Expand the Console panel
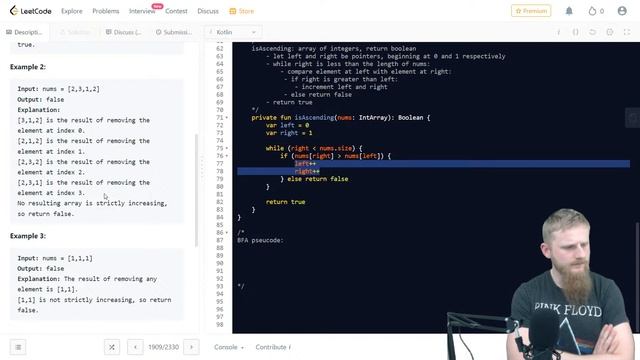Screen dimensions: 640x360 coord(229,347)
